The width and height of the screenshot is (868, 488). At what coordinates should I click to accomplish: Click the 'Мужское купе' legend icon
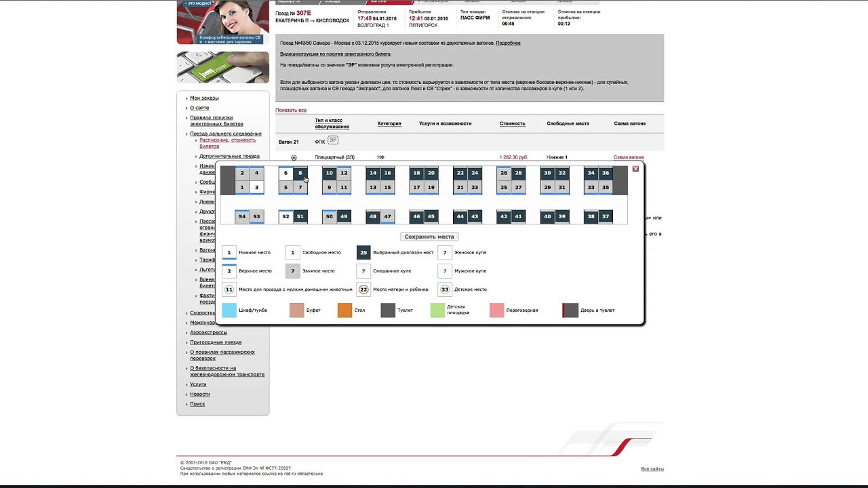(445, 271)
